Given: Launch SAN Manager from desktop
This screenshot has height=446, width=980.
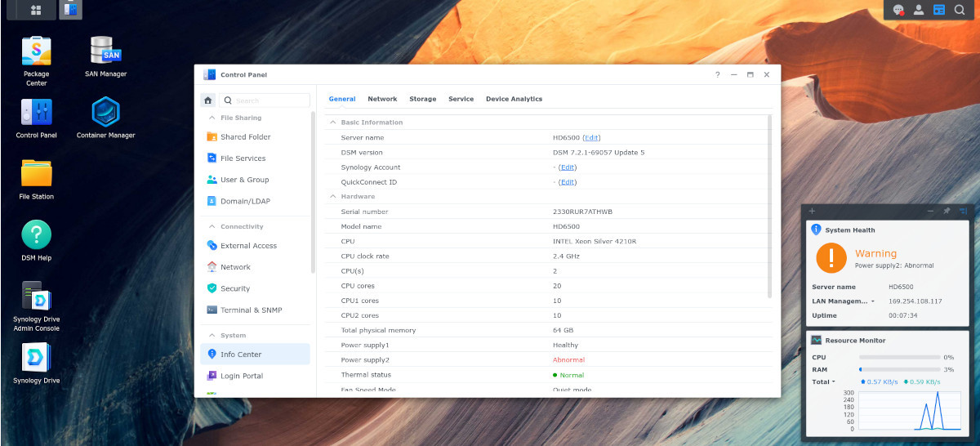Looking at the screenshot, I should pos(105,56).
